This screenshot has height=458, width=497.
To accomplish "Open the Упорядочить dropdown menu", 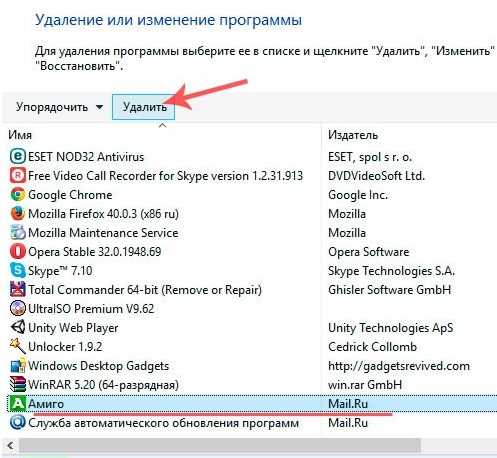I will click(59, 107).
